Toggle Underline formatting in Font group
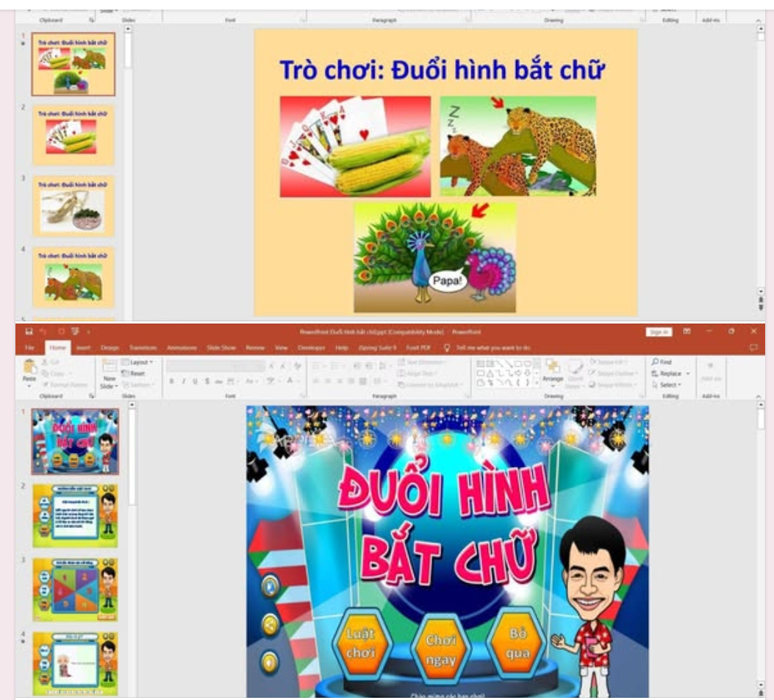The image size is (774, 700). 195,381
